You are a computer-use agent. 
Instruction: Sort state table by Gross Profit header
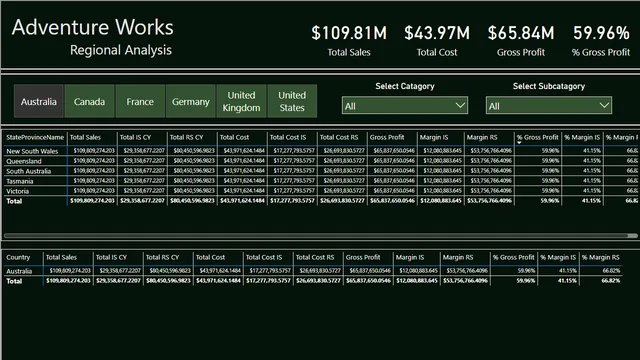click(x=387, y=138)
